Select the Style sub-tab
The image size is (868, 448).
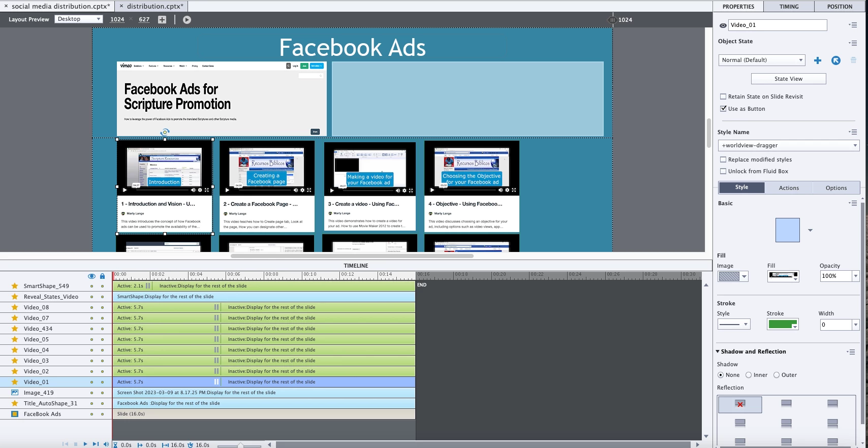coord(741,187)
